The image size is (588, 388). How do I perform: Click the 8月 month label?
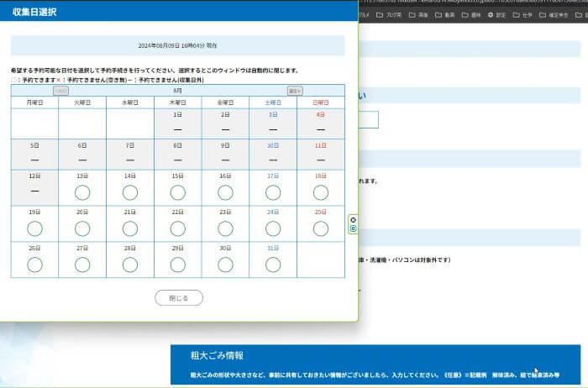[178, 91]
